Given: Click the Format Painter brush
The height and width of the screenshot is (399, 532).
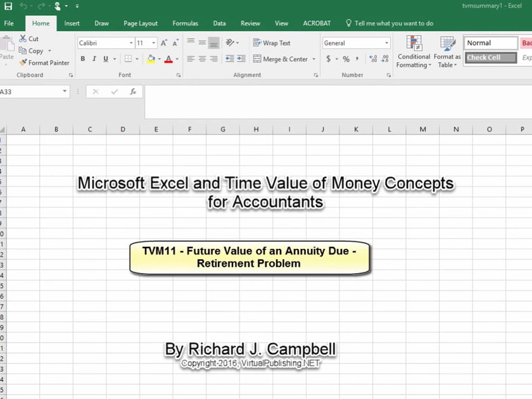Looking at the screenshot, I should click(x=23, y=63).
